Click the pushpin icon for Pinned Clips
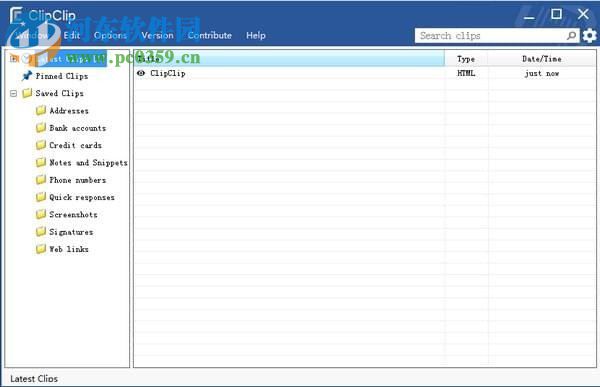This screenshot has width=600, height=387. coord(27,76)
